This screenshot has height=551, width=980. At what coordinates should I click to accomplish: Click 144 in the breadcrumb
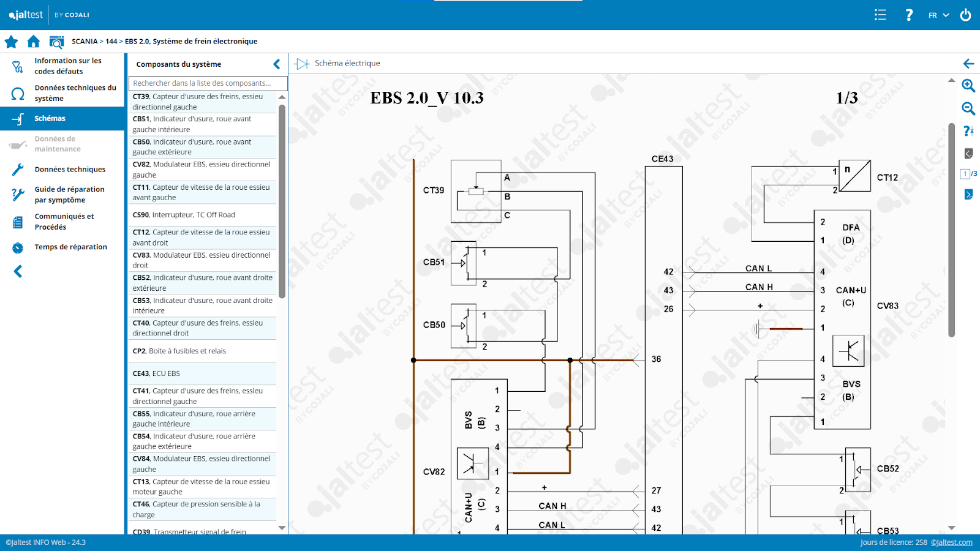111,42
